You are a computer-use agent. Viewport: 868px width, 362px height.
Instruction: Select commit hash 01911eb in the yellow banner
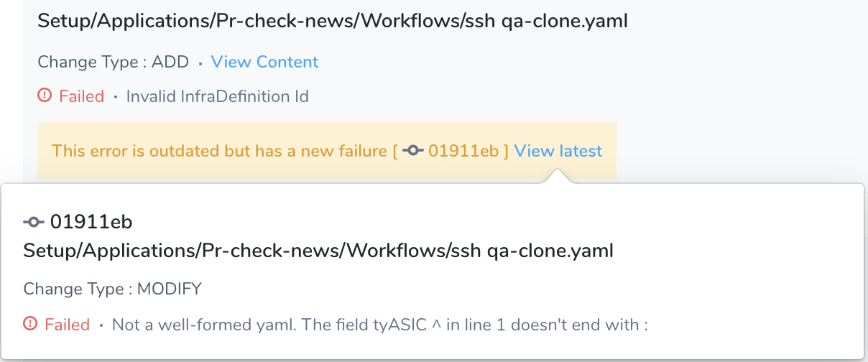point(463,151)
